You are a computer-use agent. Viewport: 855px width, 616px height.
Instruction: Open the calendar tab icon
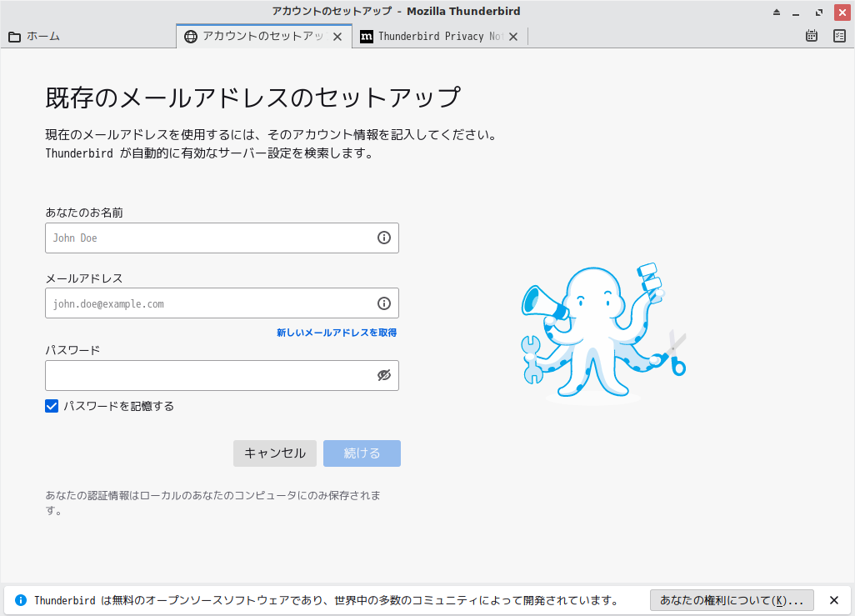pos(812,36)
